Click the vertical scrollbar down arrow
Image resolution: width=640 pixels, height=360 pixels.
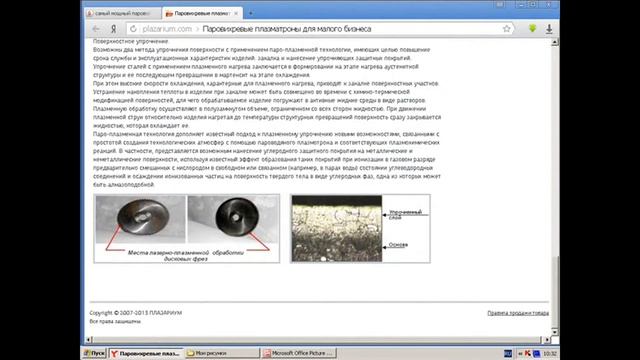coord(555,332)
